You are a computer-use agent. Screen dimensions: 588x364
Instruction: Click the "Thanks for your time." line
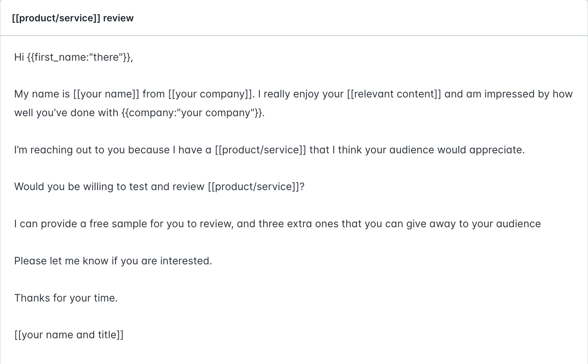point(66,298)
